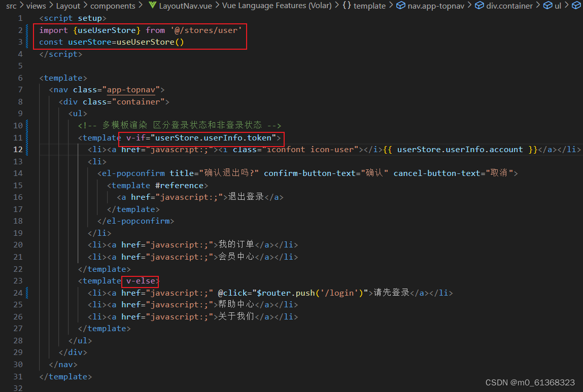Select the div.container breadcrumb item

509,6
